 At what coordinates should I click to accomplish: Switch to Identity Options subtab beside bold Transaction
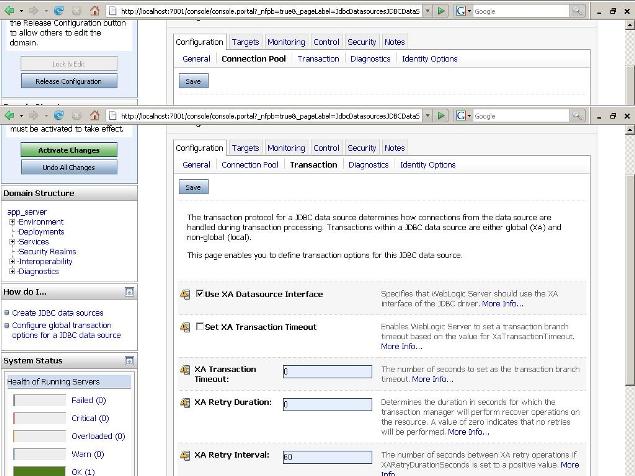[427, 165]
